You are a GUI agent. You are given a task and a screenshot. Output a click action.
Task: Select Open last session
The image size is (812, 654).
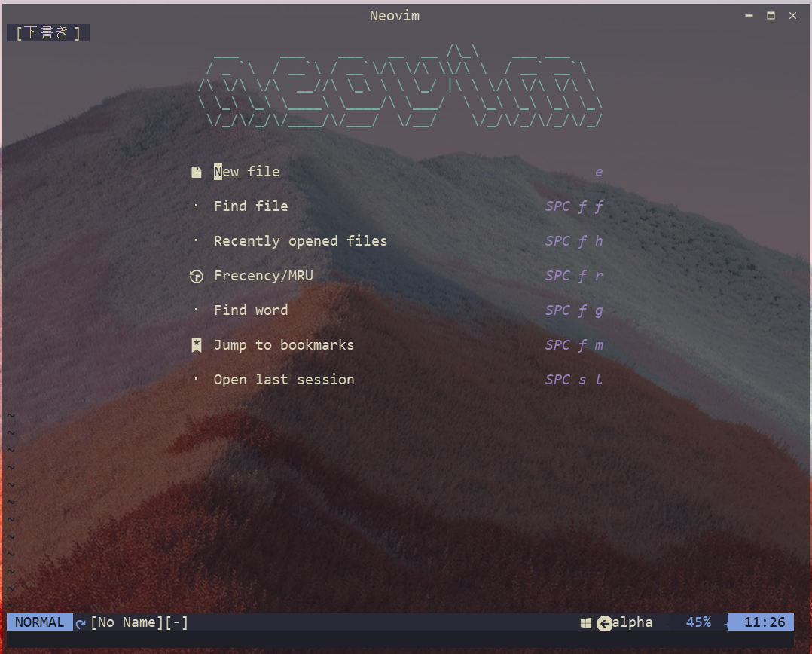pyautogui.click(x=284, y=380)
